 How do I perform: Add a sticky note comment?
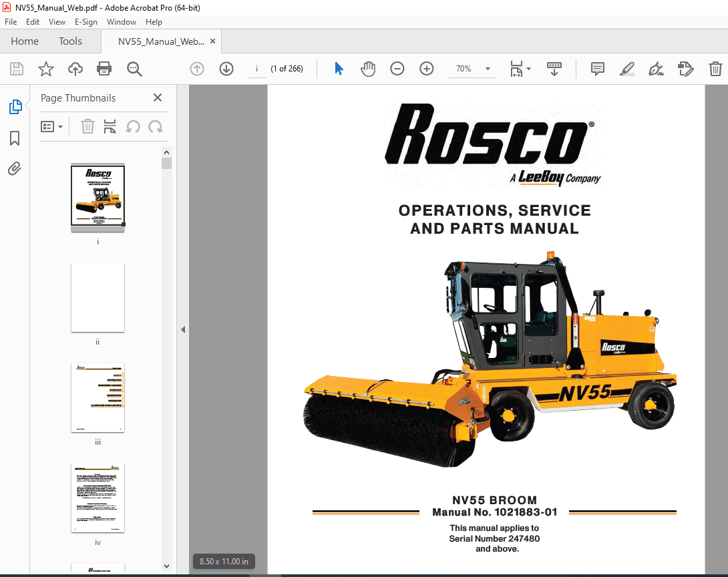pos(596,69)
